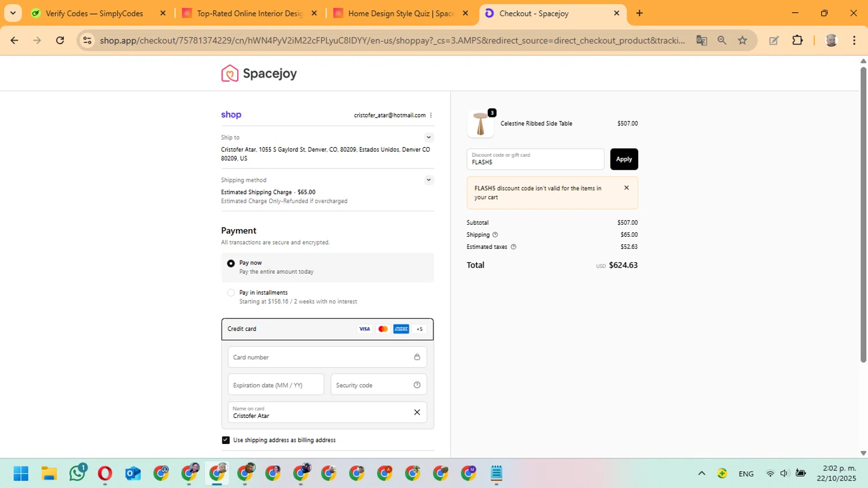Viewport: 868px width, 488px height.
Task: Show shipping info tooltip icon
Action: pos(495,235)
